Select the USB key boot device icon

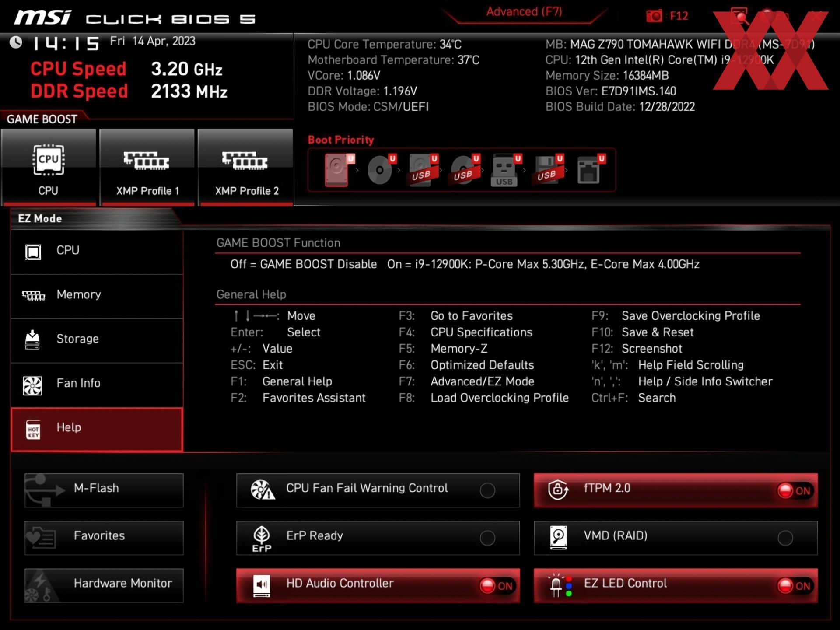[504, 170]
